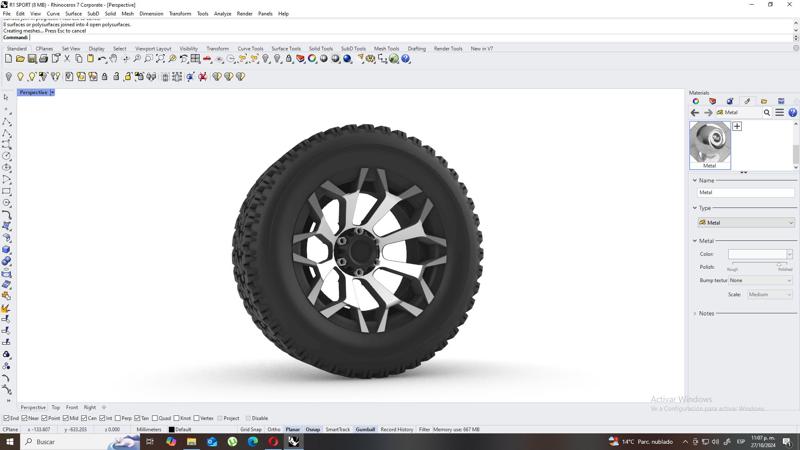
Task: Click the search magnifier in Materials panel
Action: [767, 113]
